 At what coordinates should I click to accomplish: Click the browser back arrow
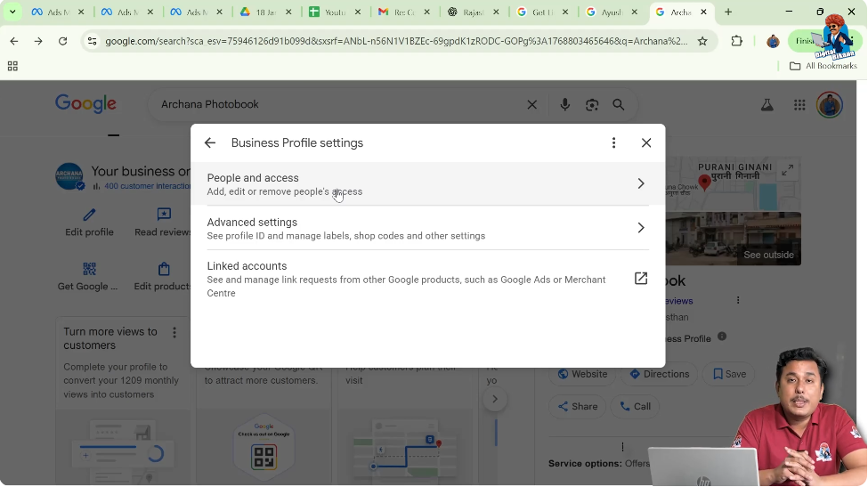click(x=14, y=41)
